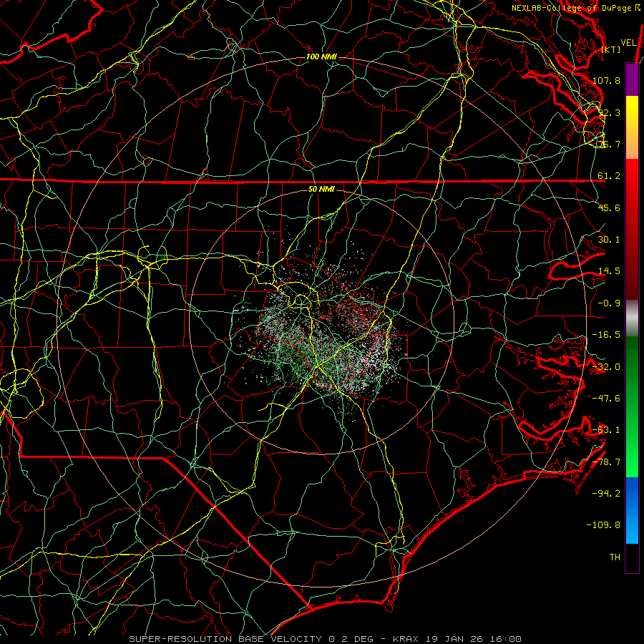The image size is (644, 644).
Task: Select the 30.1 velocity scale value
Action: tap(609, 240)
